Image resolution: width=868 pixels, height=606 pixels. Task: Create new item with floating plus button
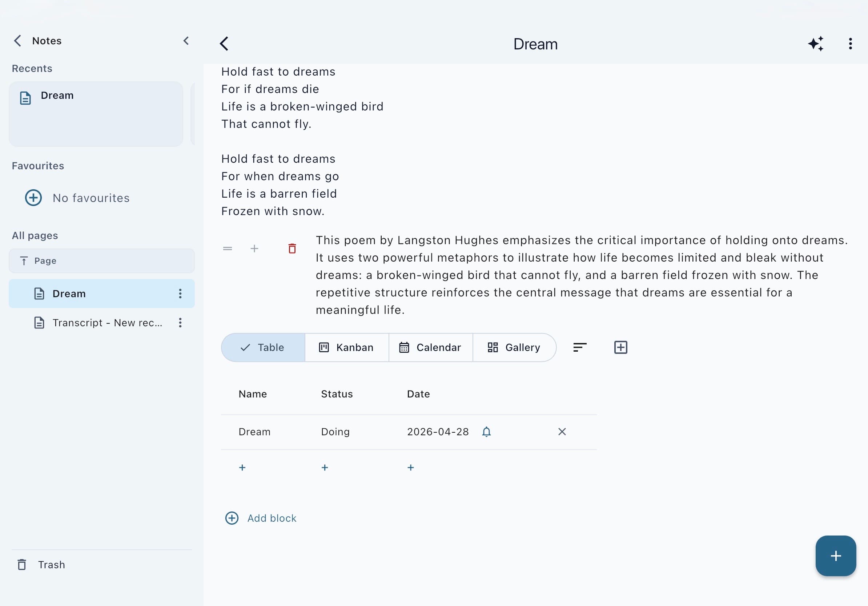pyautogui.click(x=836, y=556)
